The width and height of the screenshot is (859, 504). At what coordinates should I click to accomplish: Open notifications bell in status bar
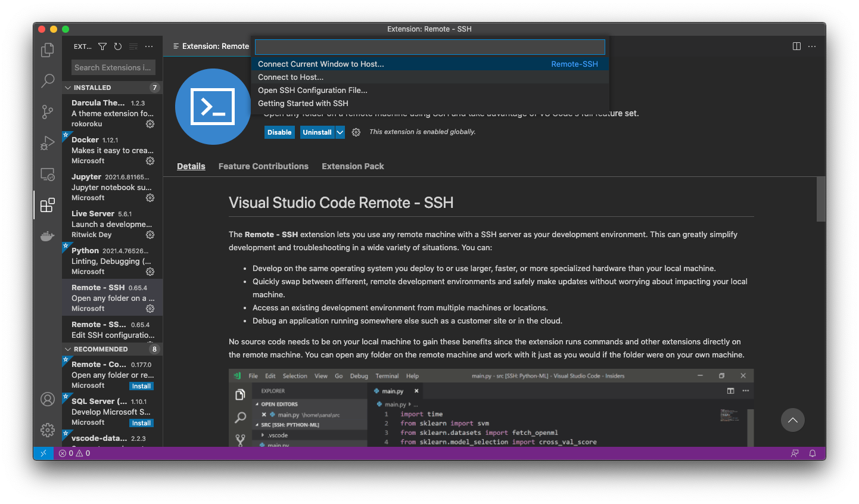pyautogui.click(x=812, y=453)
